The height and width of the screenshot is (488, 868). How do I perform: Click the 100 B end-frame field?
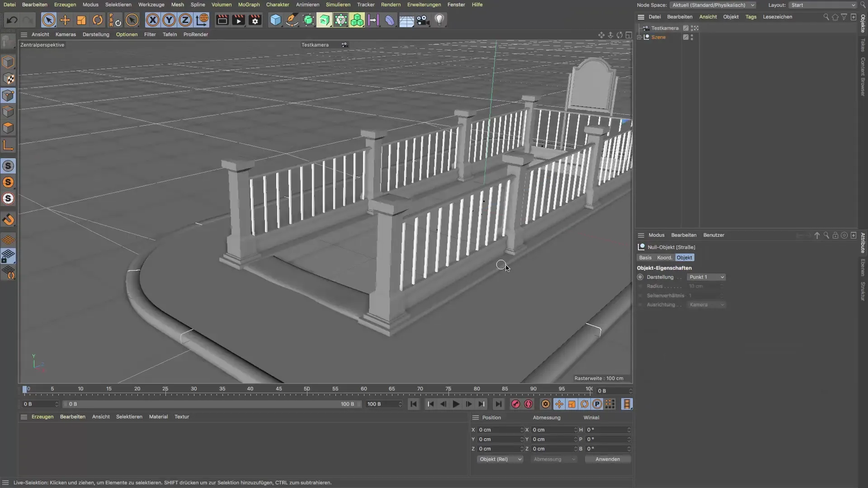coord(384,404)
